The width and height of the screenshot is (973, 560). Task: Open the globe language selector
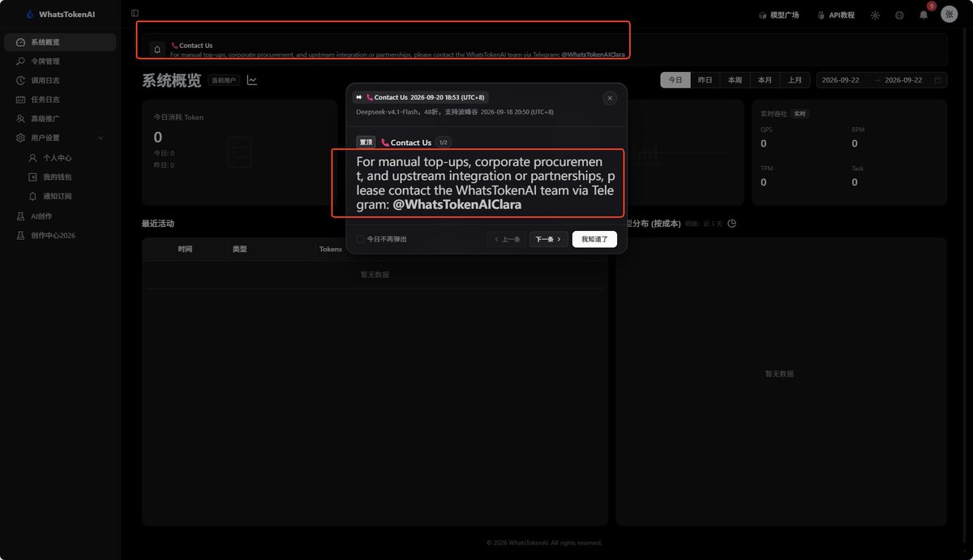click(x=899, y=15)
